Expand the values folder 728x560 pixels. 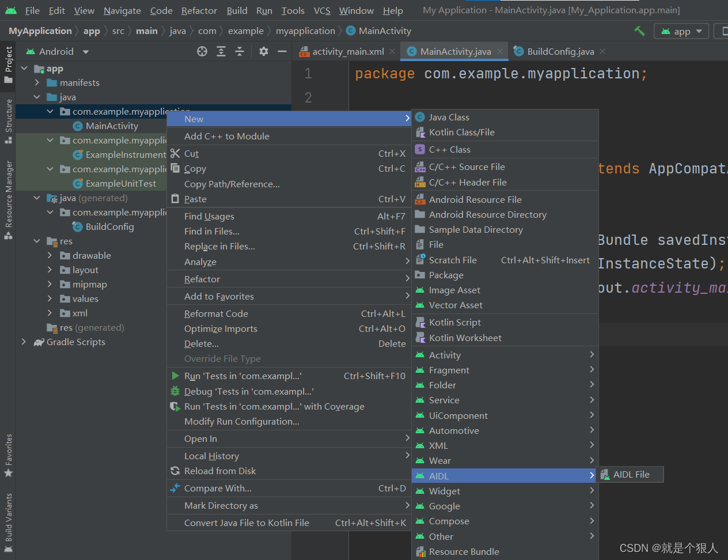click(50, 298)
